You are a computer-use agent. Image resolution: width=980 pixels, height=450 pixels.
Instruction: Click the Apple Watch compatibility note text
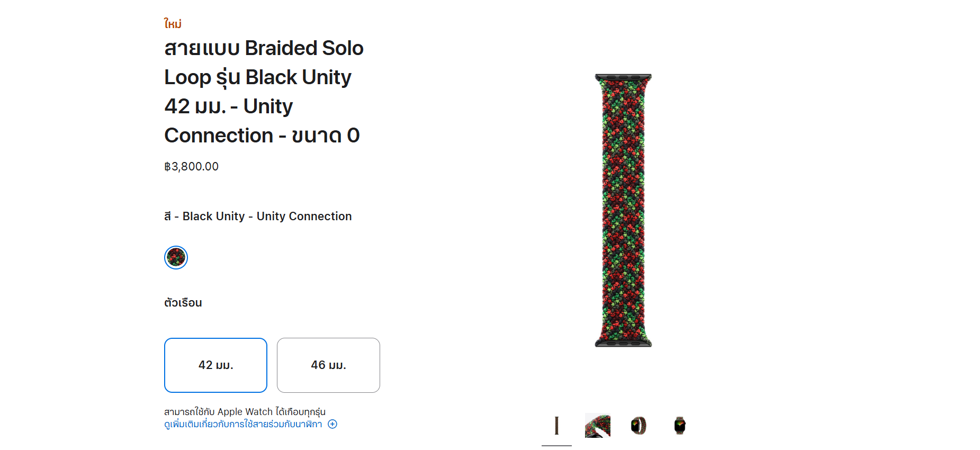(245, 412)
